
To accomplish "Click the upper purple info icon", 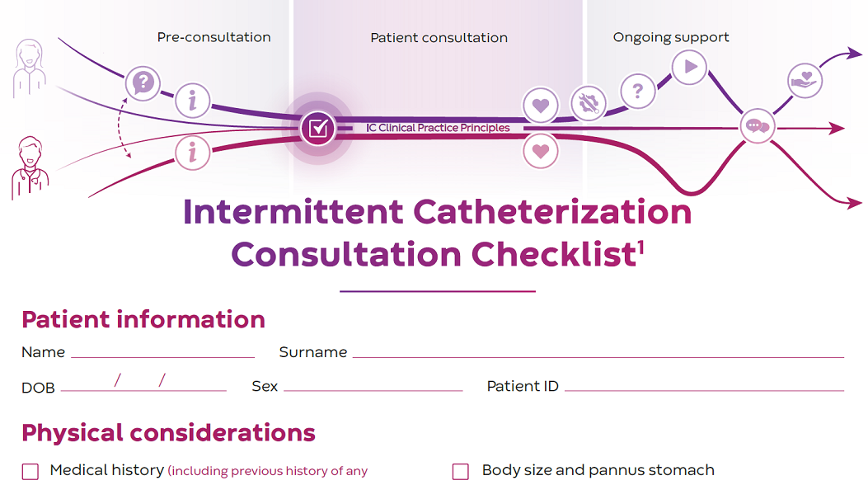I will tap(193, 101).
